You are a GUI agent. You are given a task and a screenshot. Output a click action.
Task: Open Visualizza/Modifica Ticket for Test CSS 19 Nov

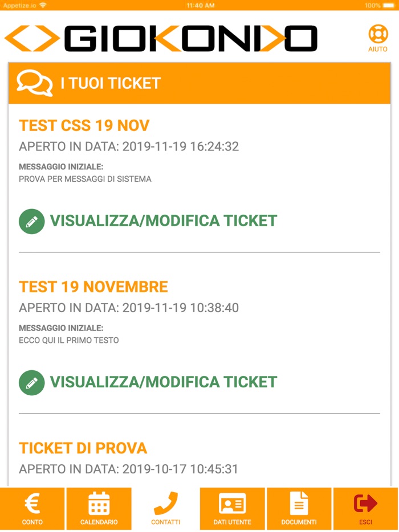[x=163, y=221]
